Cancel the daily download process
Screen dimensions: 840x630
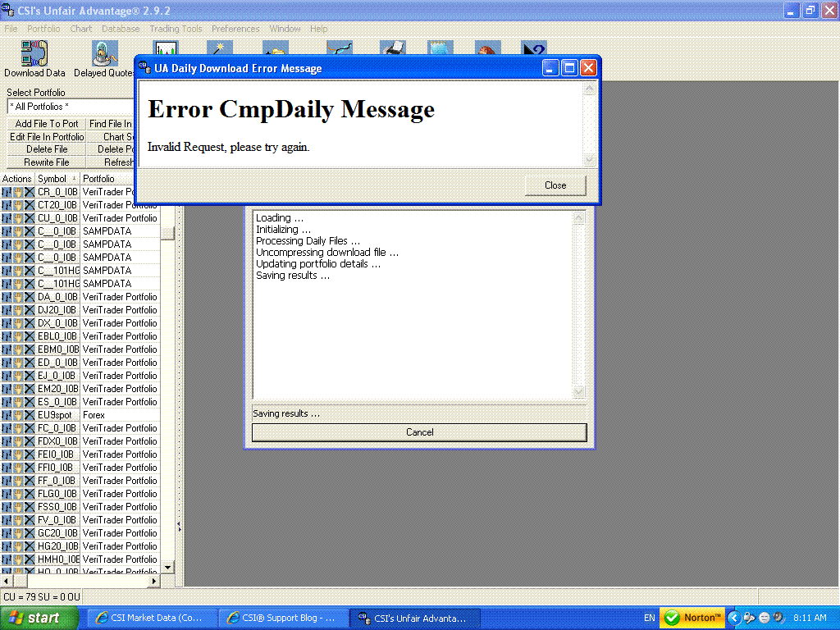419,432
